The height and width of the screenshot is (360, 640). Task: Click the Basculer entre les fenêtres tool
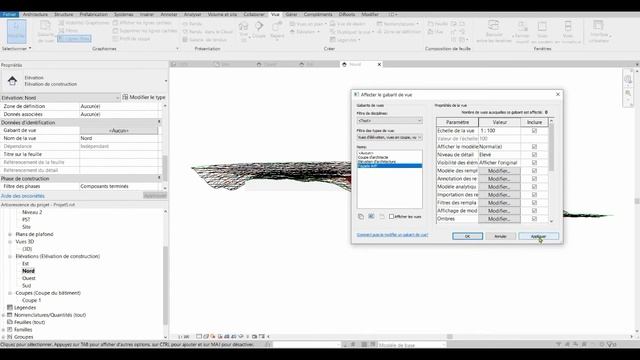click(x=494, y=31)
